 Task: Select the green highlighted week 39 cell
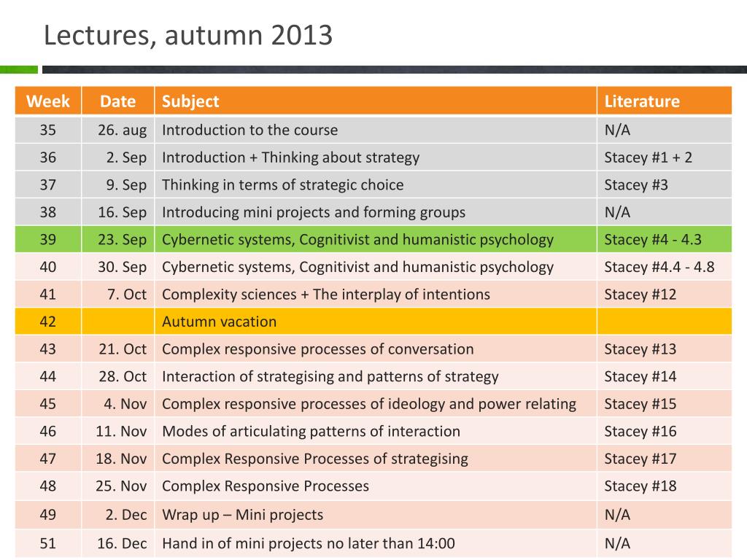[48, 239]
